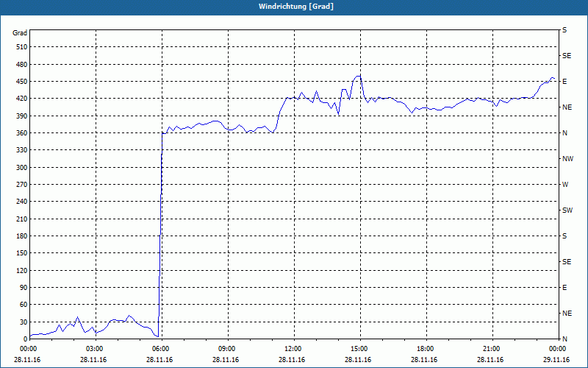Click the 12:00 time axis label
This screenshot has height=368, width=588.
pos(294,348)
